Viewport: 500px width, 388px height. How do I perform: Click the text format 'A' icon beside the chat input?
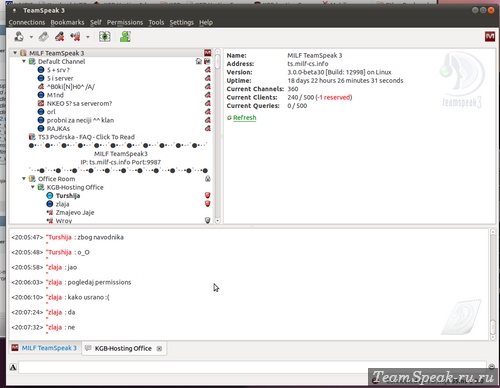[13, 367]
